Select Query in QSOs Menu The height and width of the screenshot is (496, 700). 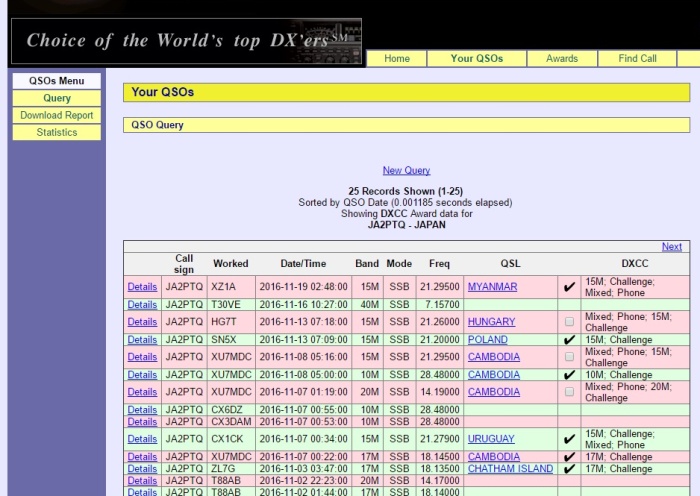57,98
